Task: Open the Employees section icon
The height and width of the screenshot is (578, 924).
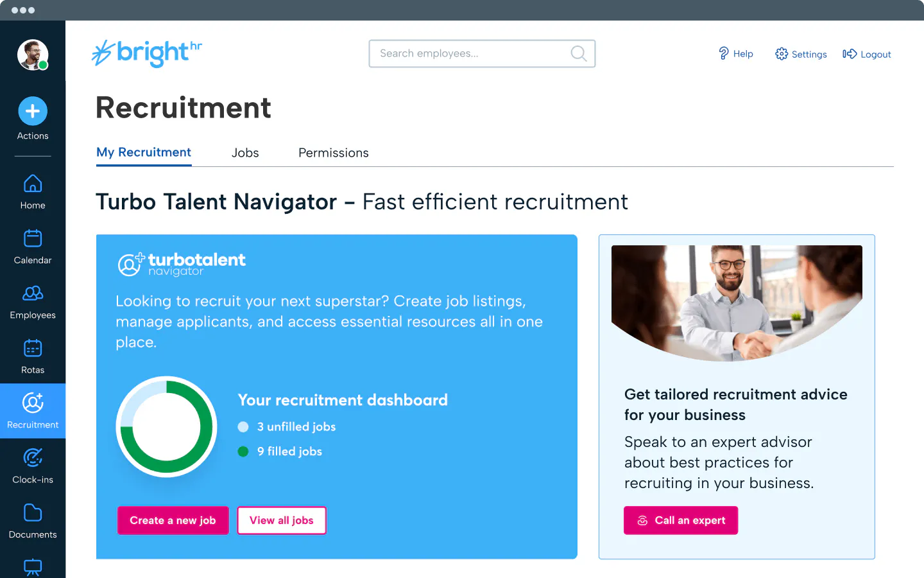Action: click(x=33, y=293)
